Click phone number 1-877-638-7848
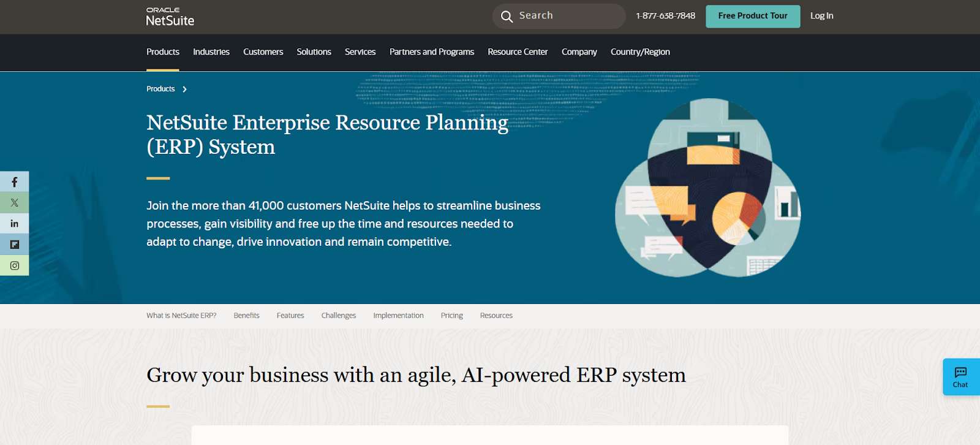The image size is (980, 445). pyautogui.click(x=665, y=16)
